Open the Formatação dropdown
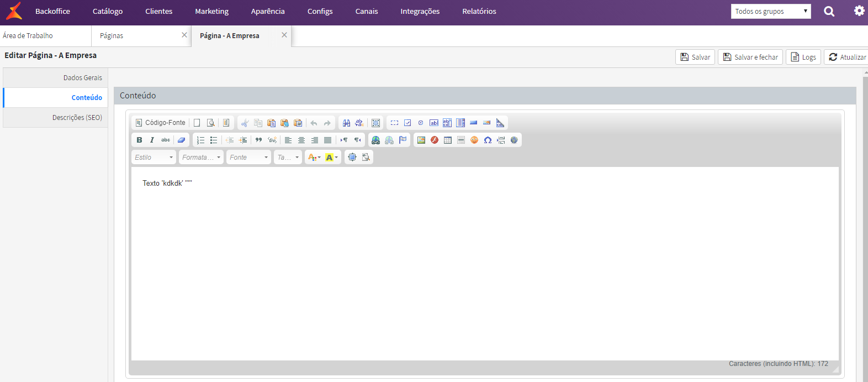The width and height of the screenshot is (868, 382). [202, 157]
